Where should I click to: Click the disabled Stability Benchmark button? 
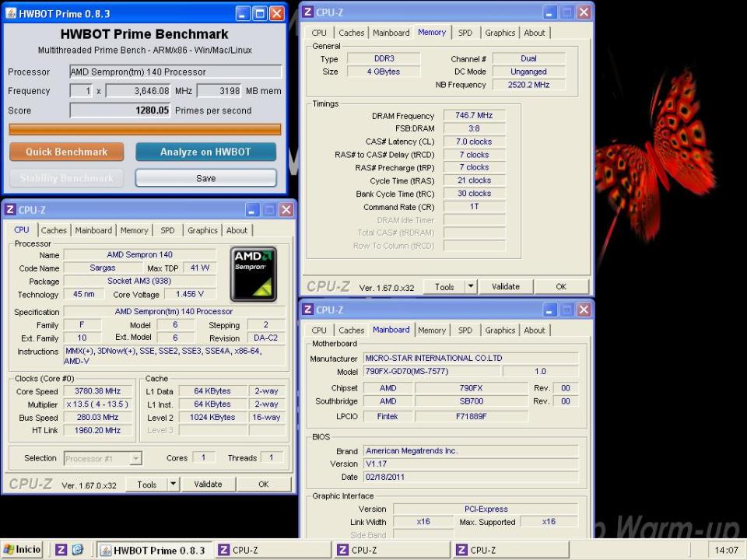pos(67,178)
